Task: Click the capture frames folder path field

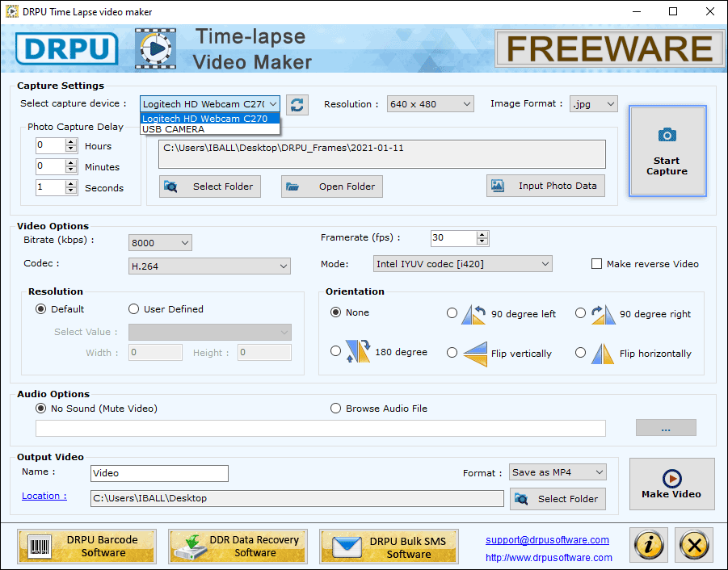Action: point(382,154)
